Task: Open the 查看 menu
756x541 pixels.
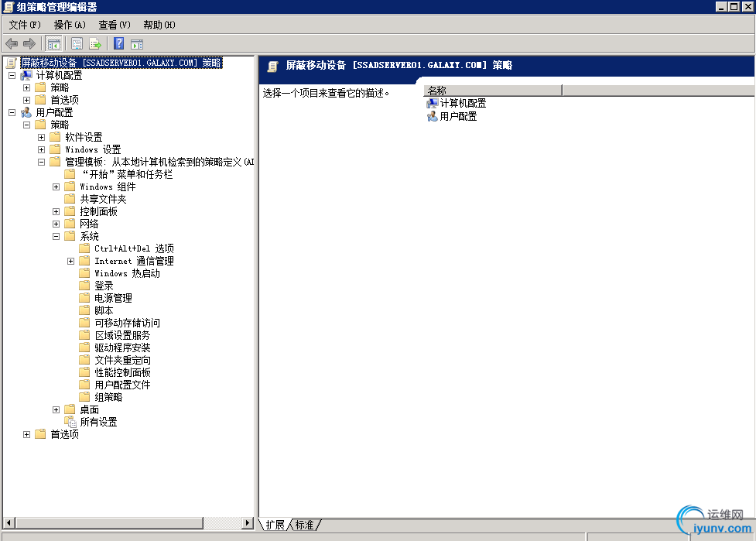Action: pos(113,24)
